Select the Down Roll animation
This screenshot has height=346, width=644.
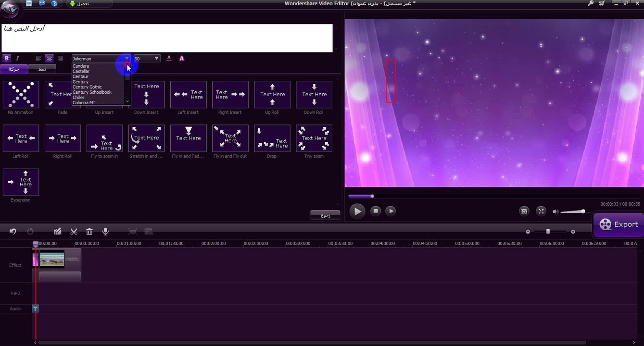click(314, 94)
